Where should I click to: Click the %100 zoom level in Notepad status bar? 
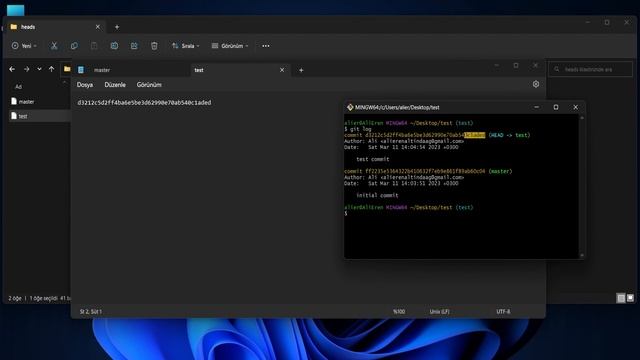pyautogui.click(x=399, y=311)
